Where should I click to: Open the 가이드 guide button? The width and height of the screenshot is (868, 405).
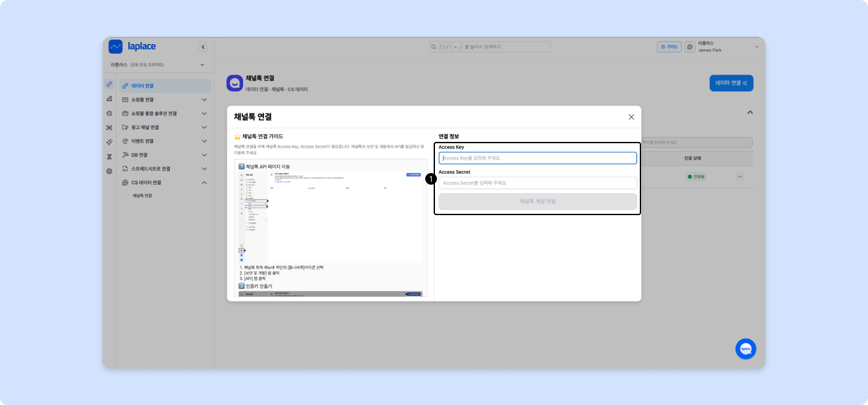pyautogui.click(x=669, y=47)
